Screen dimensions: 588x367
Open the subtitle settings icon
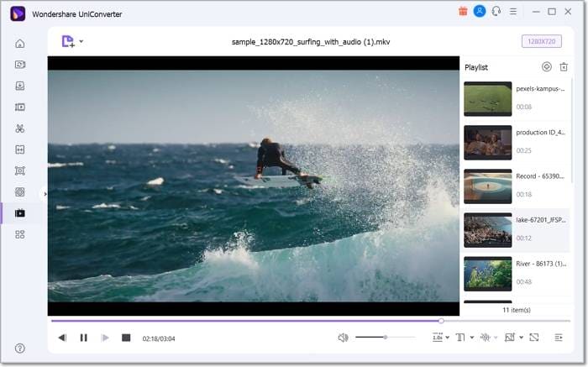coord(460,338)
